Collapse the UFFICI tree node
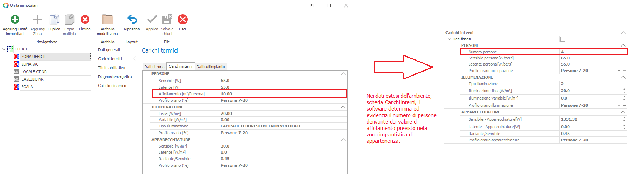Screen dimensions: 644x174 (x=4, y=49)
